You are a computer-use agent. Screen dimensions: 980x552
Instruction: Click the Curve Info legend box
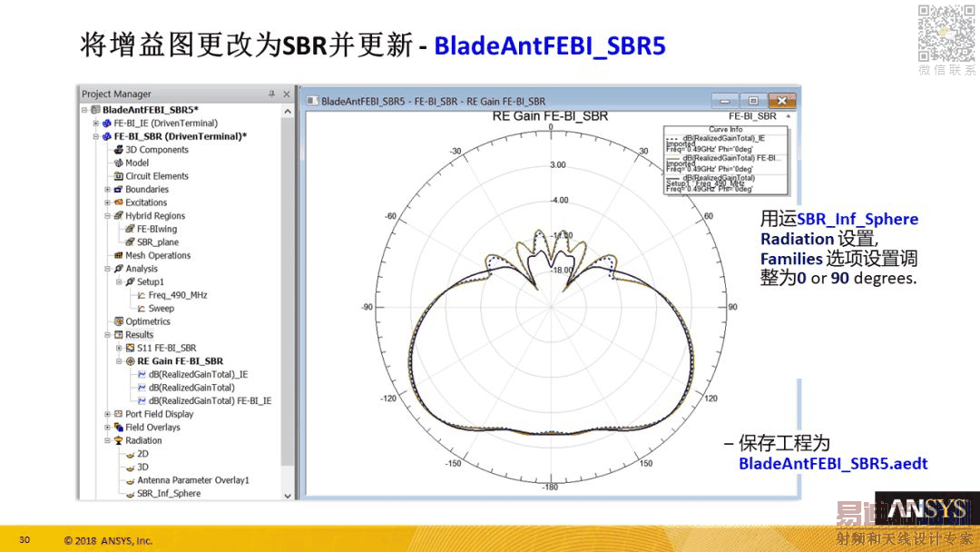(x=726, y=160)
